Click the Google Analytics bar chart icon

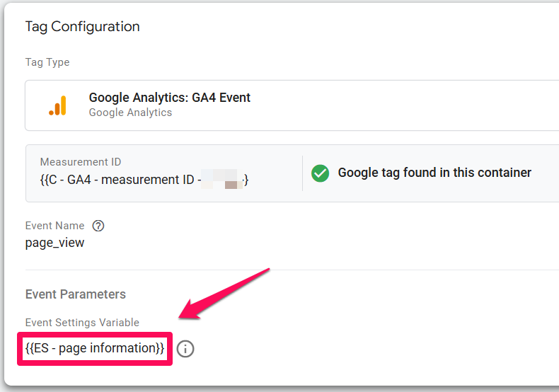coord(58,105)
